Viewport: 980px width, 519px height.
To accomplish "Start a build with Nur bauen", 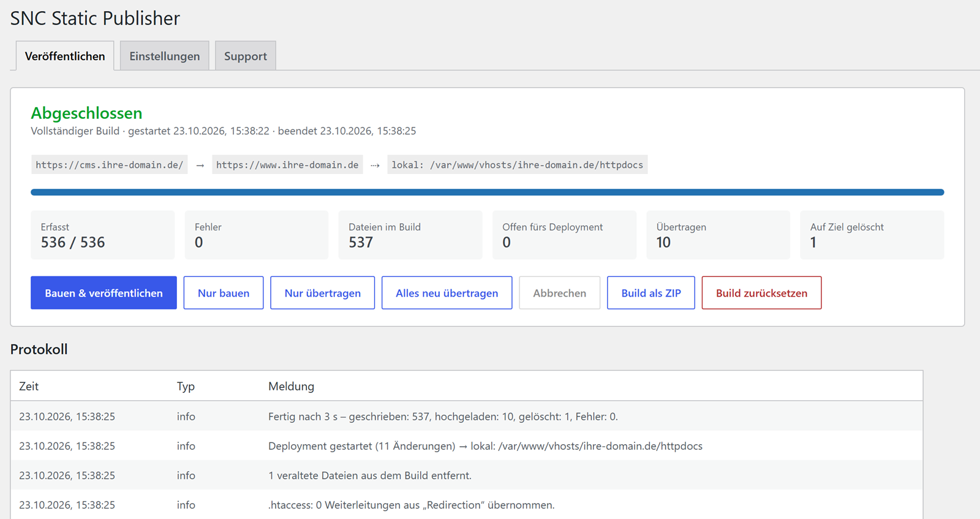I will (224, 293).
